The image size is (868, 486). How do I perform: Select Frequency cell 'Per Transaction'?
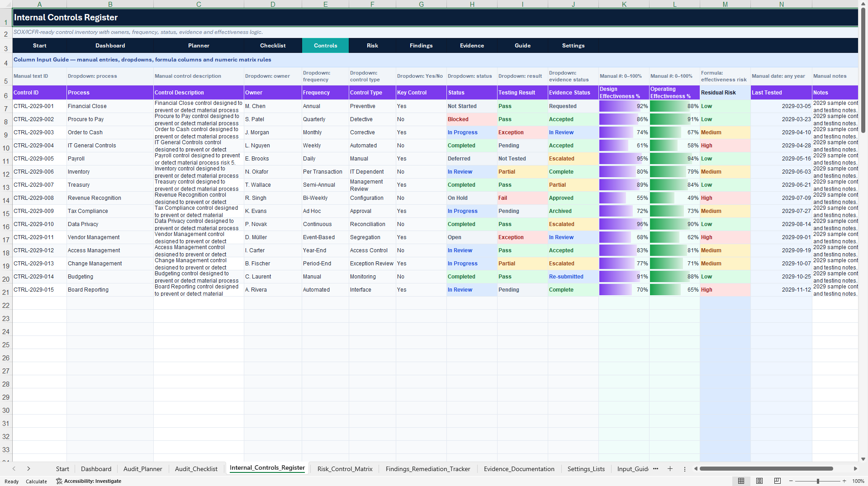point(325,172)
